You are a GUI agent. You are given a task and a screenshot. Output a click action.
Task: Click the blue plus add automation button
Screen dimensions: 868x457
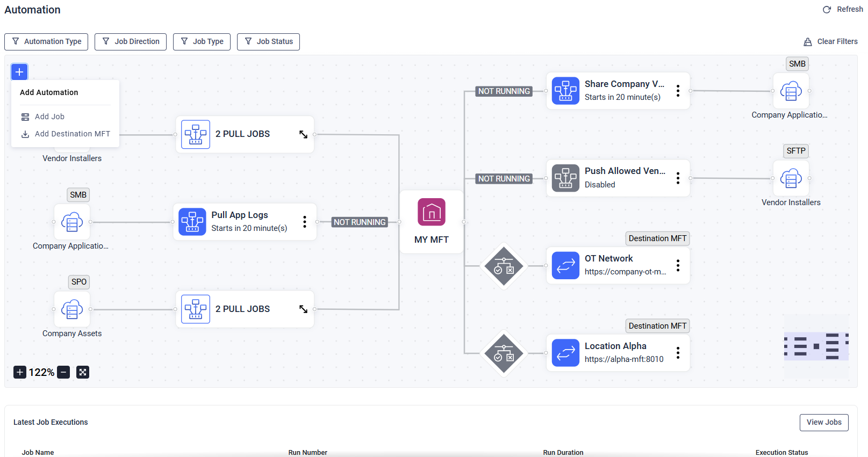pos(19,72)
